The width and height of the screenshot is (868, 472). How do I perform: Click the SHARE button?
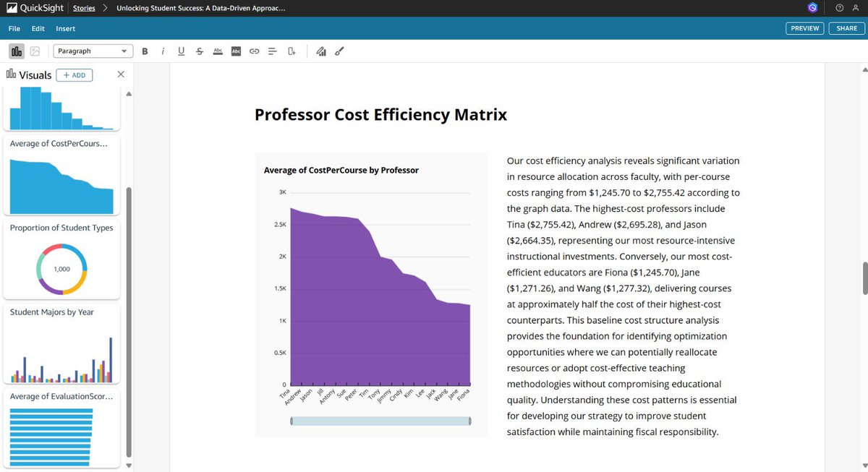click(x=846, y=28)
